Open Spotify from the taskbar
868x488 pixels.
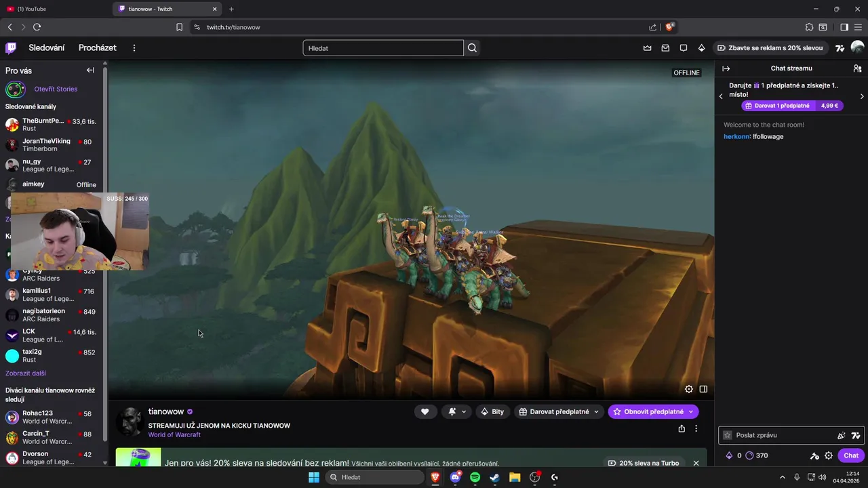pyautogui.click(x=475, y=477)
